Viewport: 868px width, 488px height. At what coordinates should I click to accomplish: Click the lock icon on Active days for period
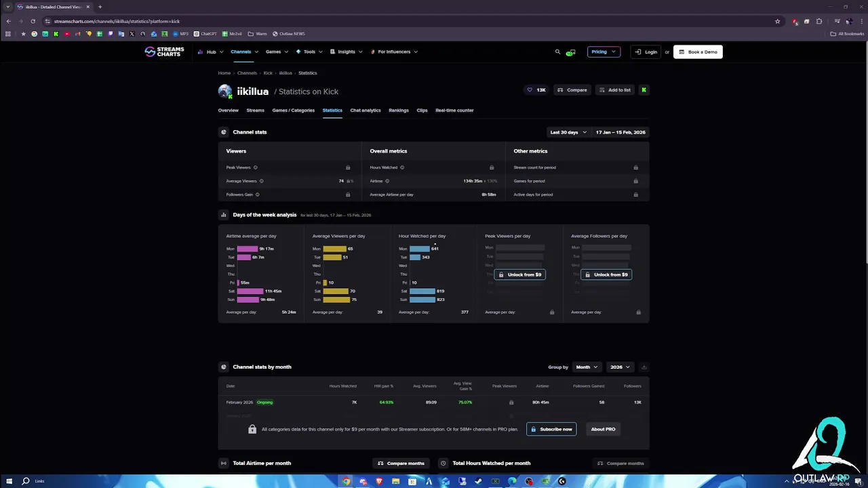[635, 195]
